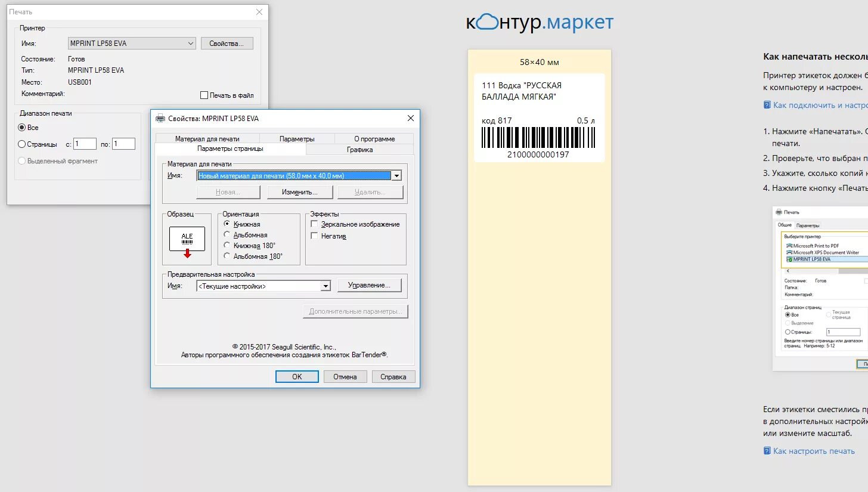Click the Отмена button
The height and width of the screenshot is (492, 868).
point(345,376)
